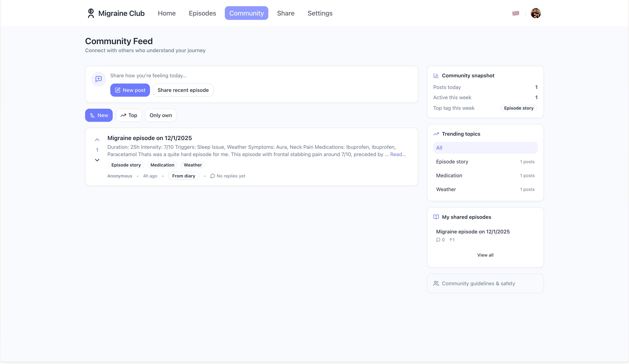The image size is (629, 364).
Task: Open the Settings nav item
Action: click(x=320, y=13)
